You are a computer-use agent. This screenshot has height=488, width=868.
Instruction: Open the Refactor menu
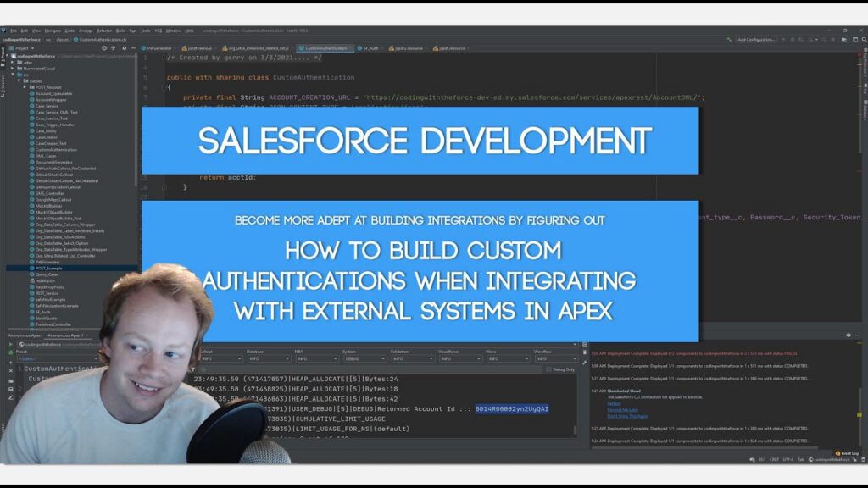(x=104, y=31)
